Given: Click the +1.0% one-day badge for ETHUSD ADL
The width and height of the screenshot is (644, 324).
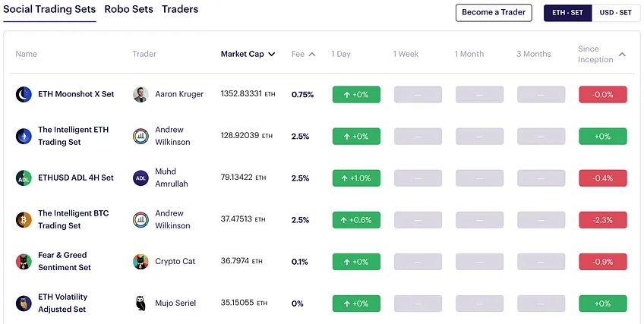Looking at the screenshot, I should 356,178.
